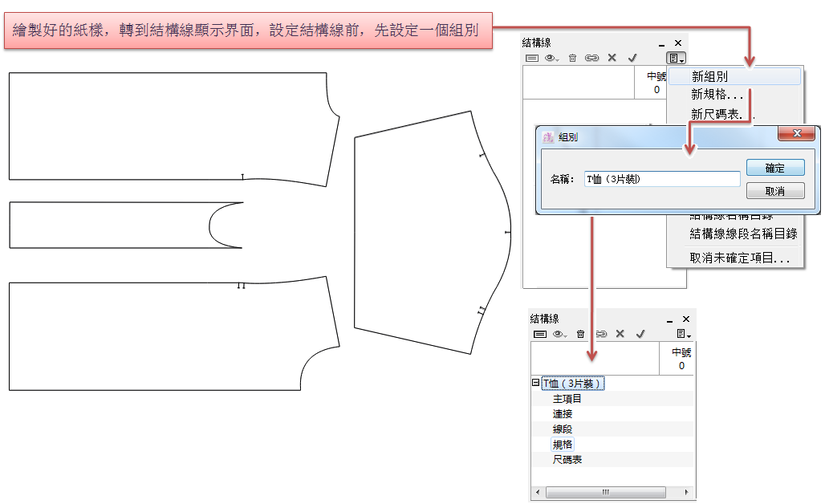Collapse the T恤（3片裝）tree group
The height and width of the screenshot is (504, 825).
(x=535, y=383)
